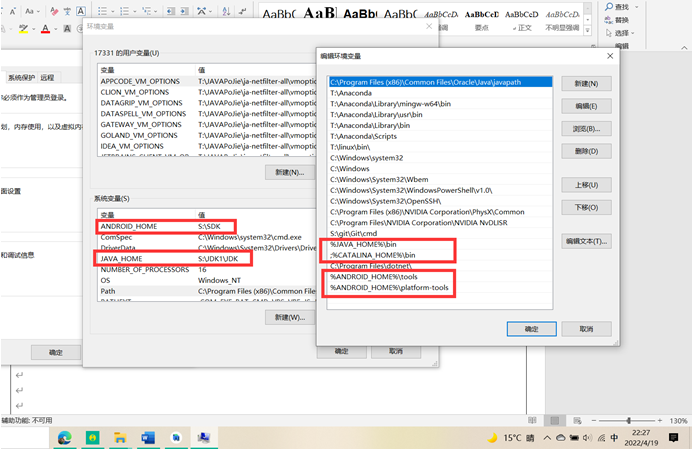This screenshot has height=450, width=692.
Task: Click the 中 input method indicator
Action: [x=614, y=438]
